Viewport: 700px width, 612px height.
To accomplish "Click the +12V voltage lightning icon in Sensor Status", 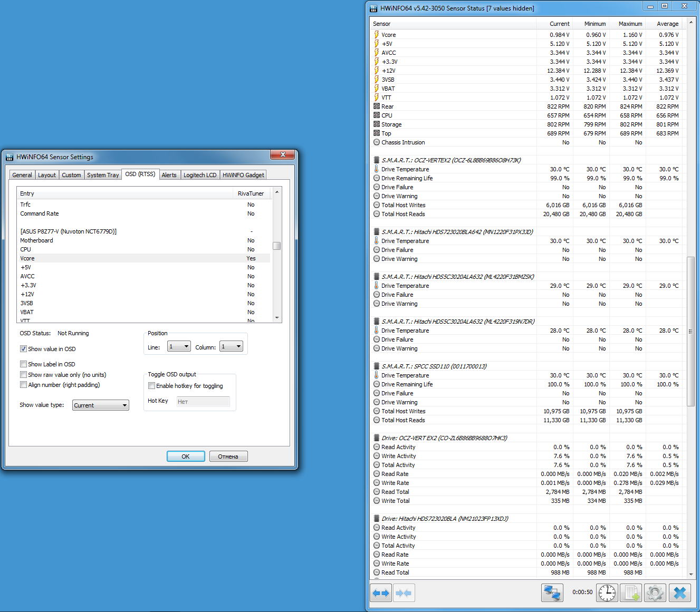I will [377, 71].
